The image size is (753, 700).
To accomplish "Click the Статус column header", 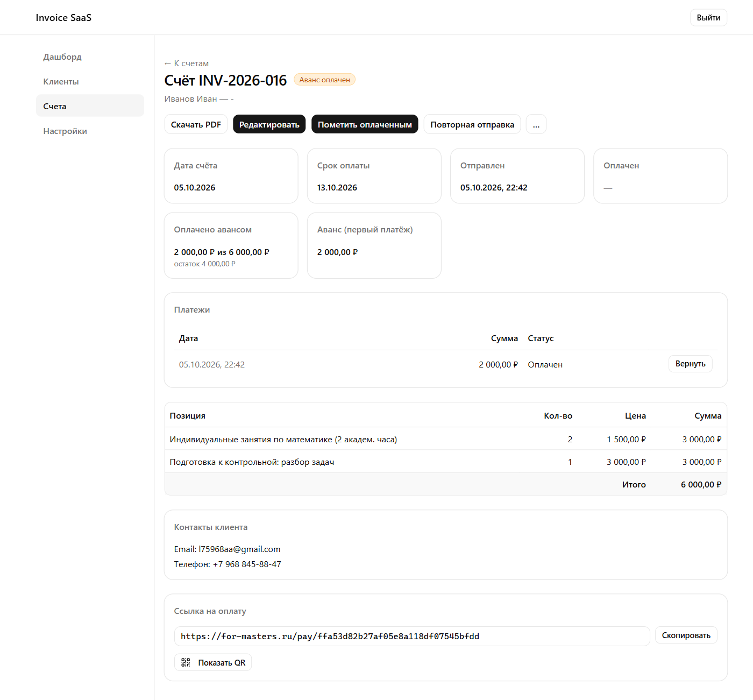I will coord(541,338).
